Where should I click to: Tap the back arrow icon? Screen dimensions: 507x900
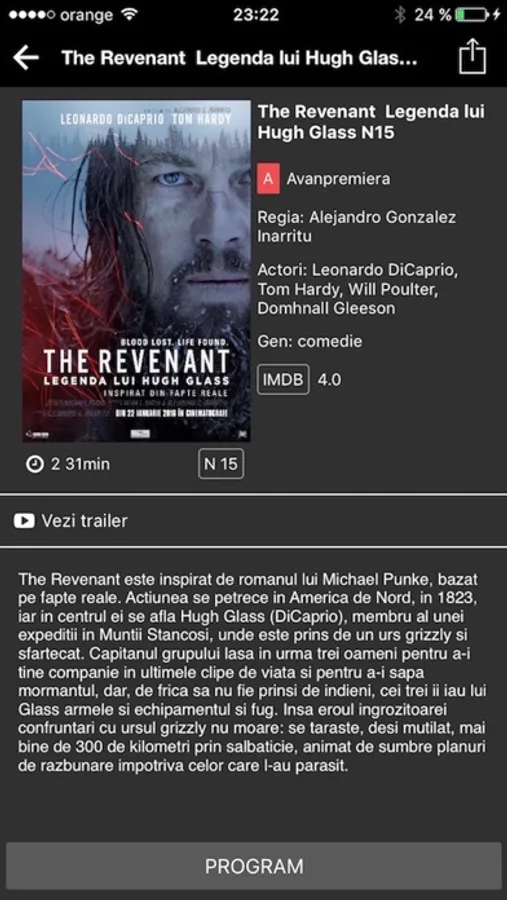[26, 58]
